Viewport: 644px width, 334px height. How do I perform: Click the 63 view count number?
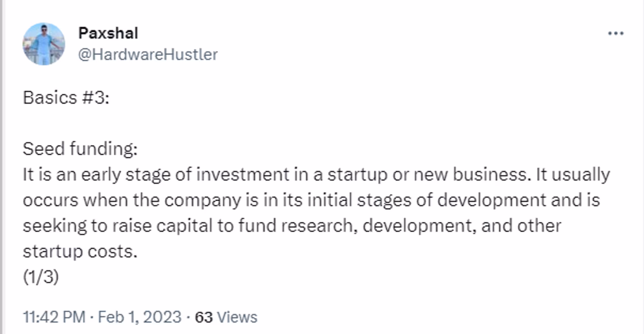click(204, 317)
